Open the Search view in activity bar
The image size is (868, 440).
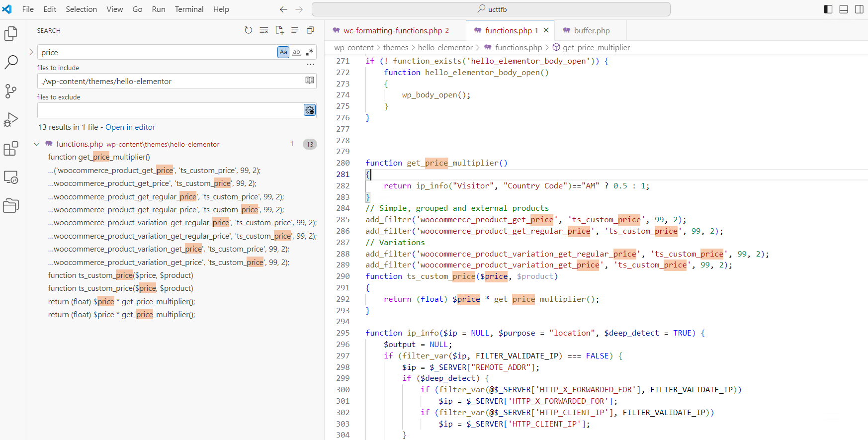click(x=11, y=62)
